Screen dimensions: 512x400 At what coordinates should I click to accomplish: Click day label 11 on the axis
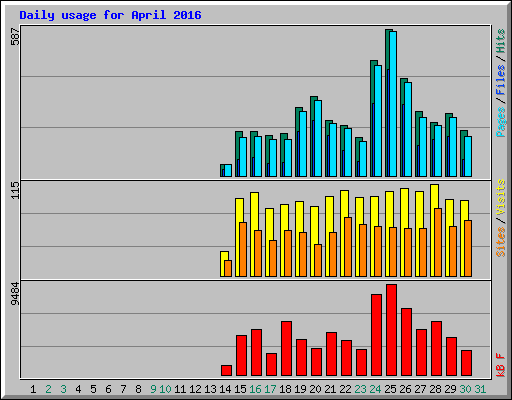pos(180,389)
